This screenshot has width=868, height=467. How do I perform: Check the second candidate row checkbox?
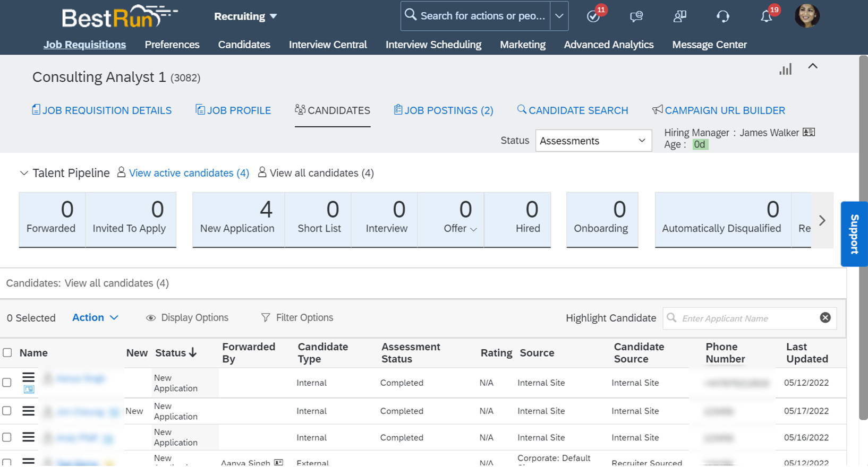point(7,410)
